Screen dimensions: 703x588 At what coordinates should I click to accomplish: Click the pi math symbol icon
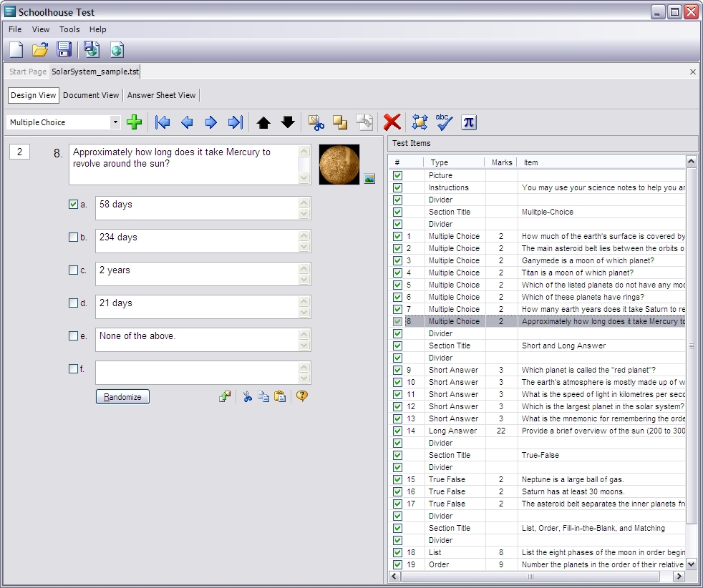tap(468, 122)
